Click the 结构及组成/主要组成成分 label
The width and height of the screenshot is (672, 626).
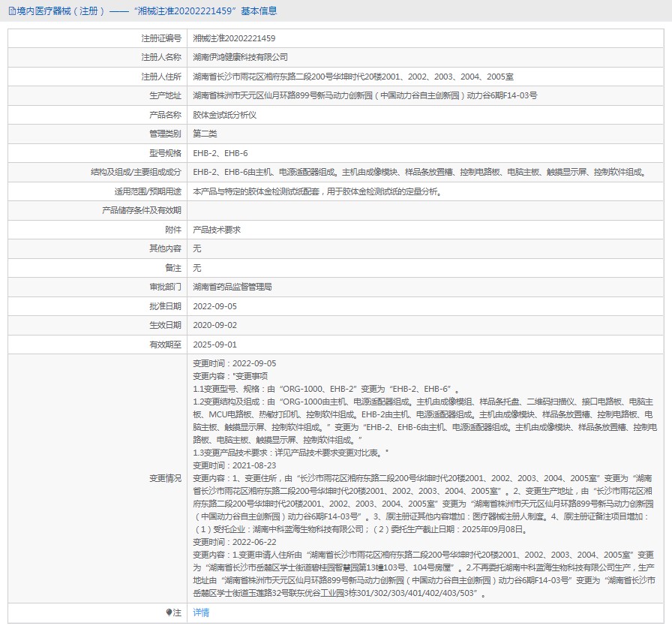[136, 173]
